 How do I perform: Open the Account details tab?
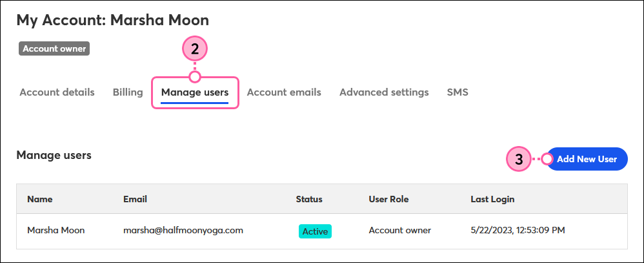pos(57,92)
